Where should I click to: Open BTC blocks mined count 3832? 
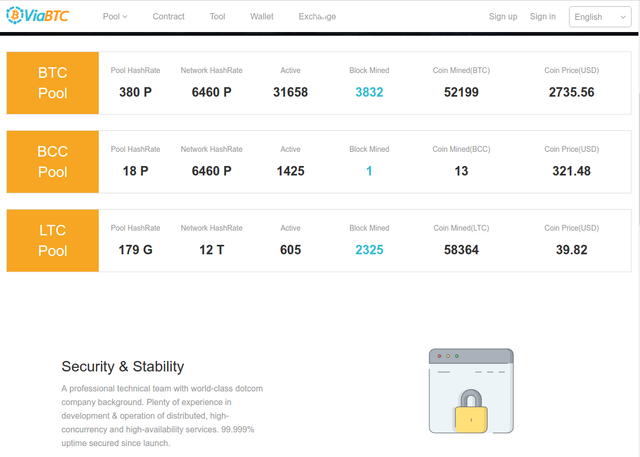click(x=369, y=92)
